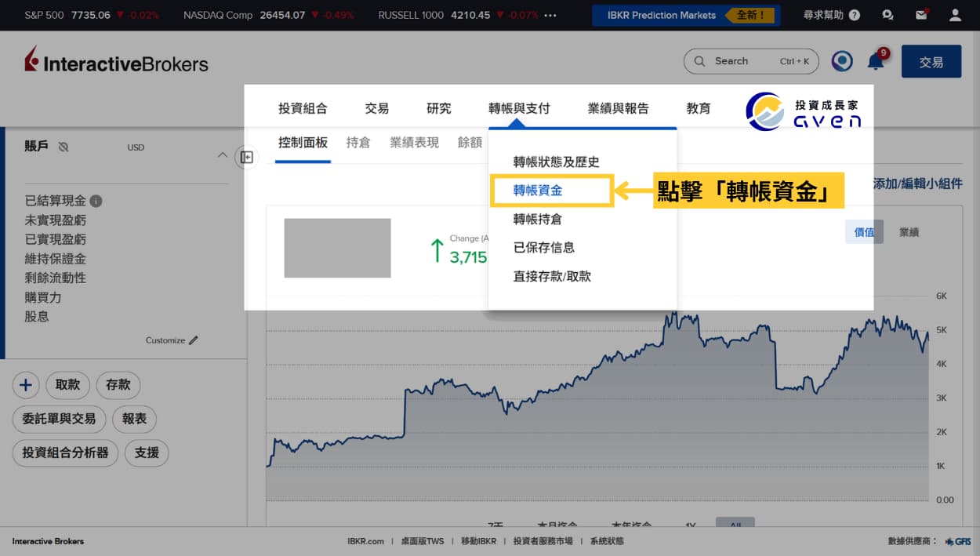Open the chat assistant icon in top bar
The width and height of the screenshot is (980, 556).
point(887,15)
